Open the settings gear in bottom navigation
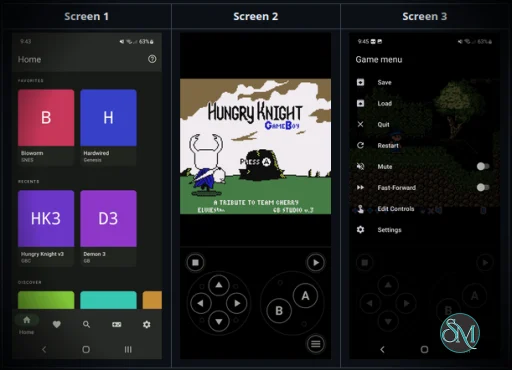The height and width of the screenshot is (370, 512). click(146, 324)
